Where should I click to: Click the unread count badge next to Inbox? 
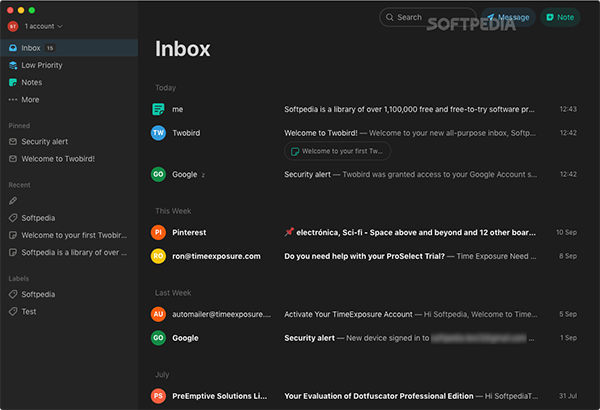click(x=50, y=48)
